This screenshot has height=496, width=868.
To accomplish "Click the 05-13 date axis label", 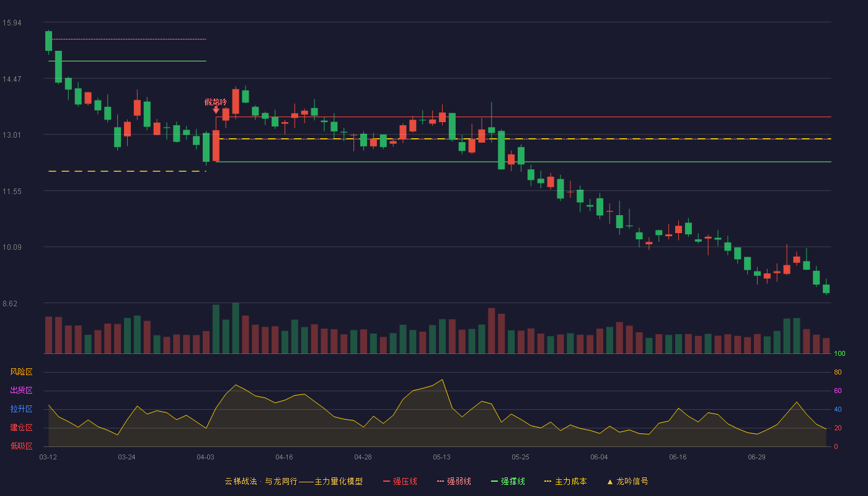I will (x=441, y=457).
